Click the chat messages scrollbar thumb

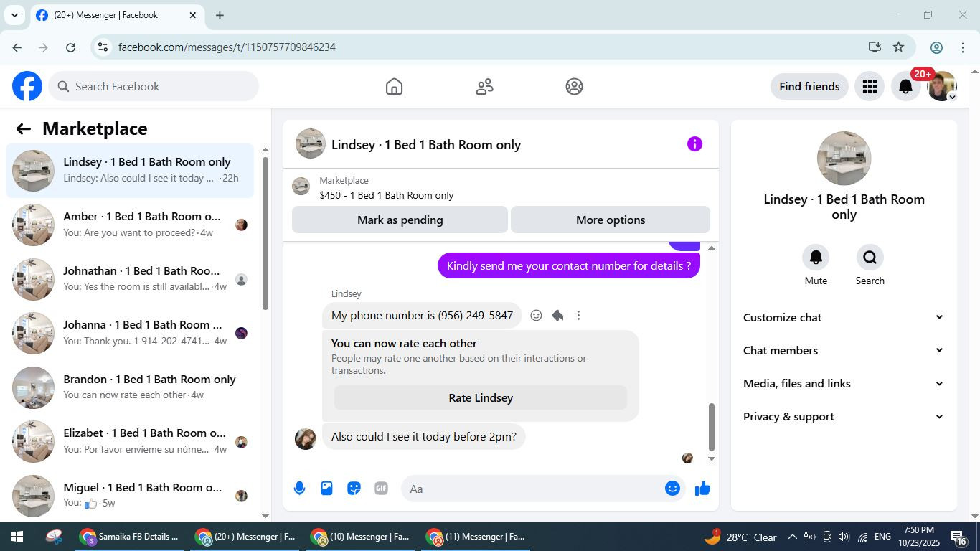(712, 427)
